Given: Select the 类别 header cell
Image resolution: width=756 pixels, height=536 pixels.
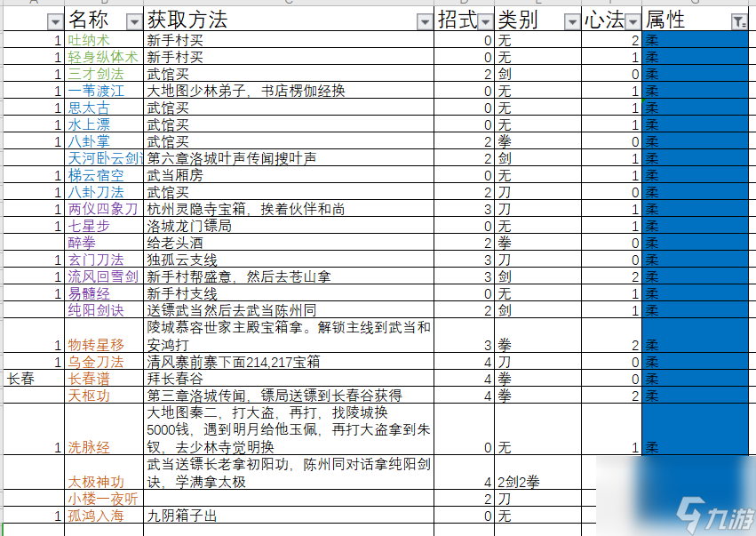Looking at the screenshot, I should [538, 20].
